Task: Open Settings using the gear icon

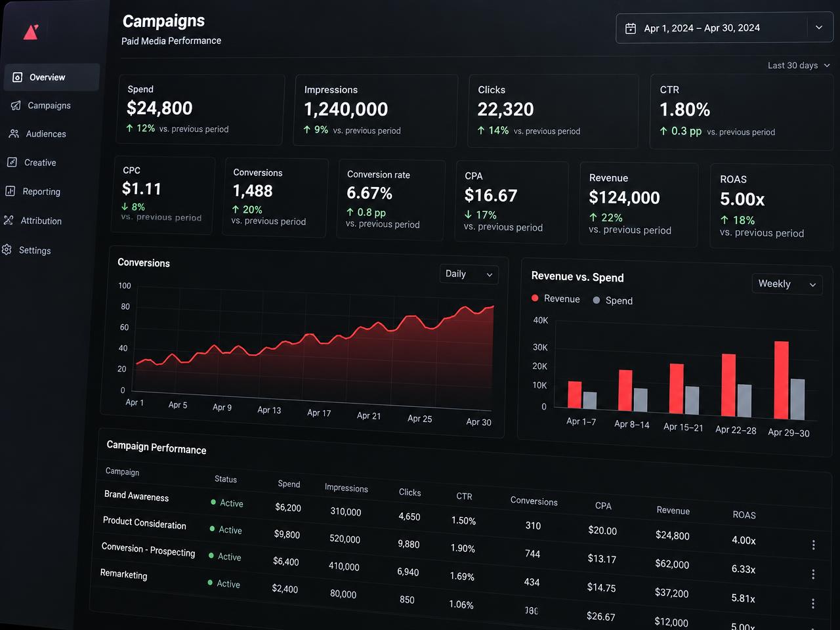Action: 7,249
